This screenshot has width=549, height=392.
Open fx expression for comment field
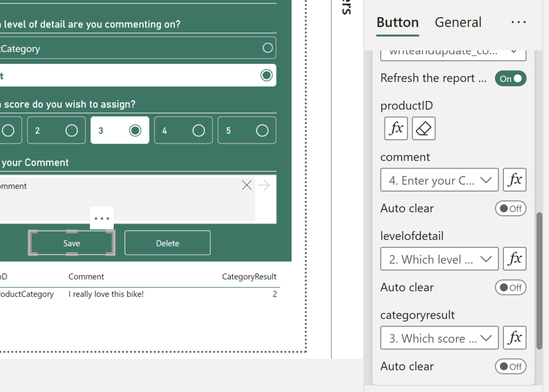tap(515, 180)
